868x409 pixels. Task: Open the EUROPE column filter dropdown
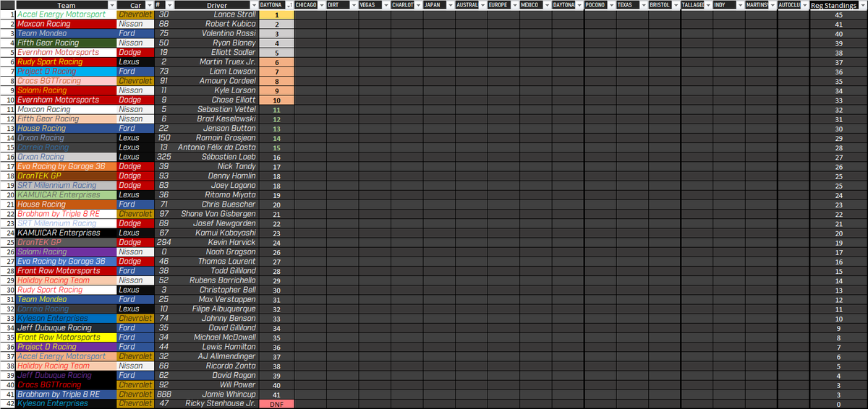514,5
